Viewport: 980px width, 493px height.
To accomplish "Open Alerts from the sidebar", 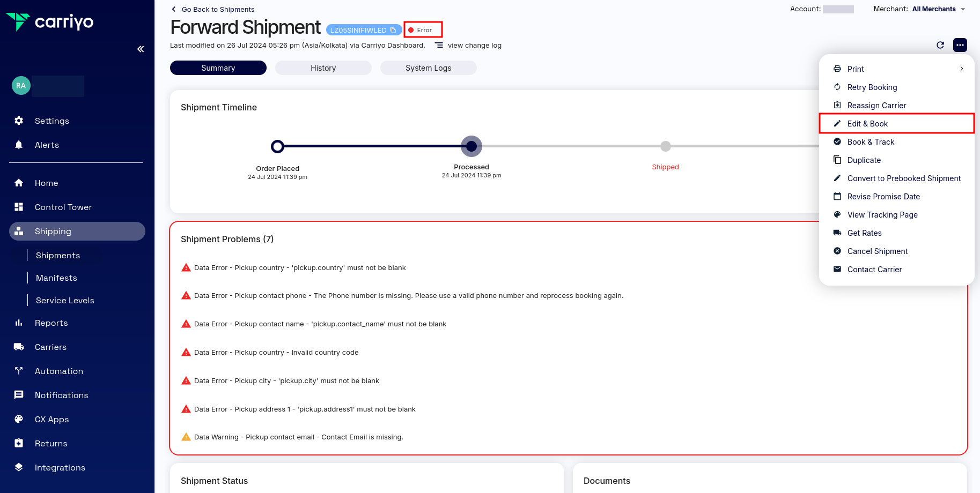I will pos(47,145).
